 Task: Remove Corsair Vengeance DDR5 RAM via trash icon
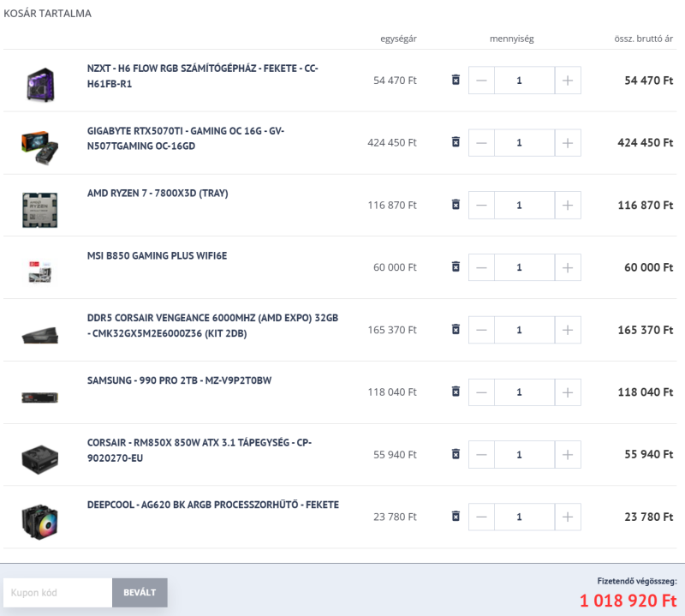tap(456, 330)
